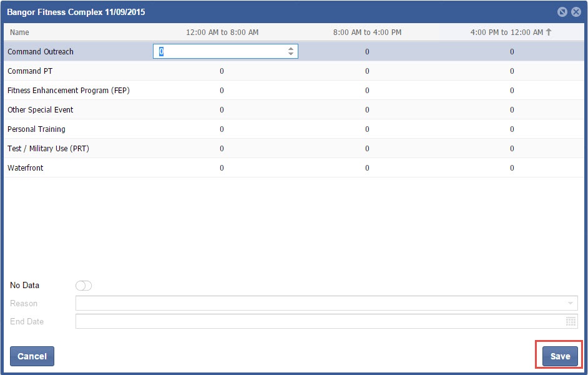Screen dimensions: 588x375
Task: Expand the Reason dropdown
Action: tap(571, 303)
